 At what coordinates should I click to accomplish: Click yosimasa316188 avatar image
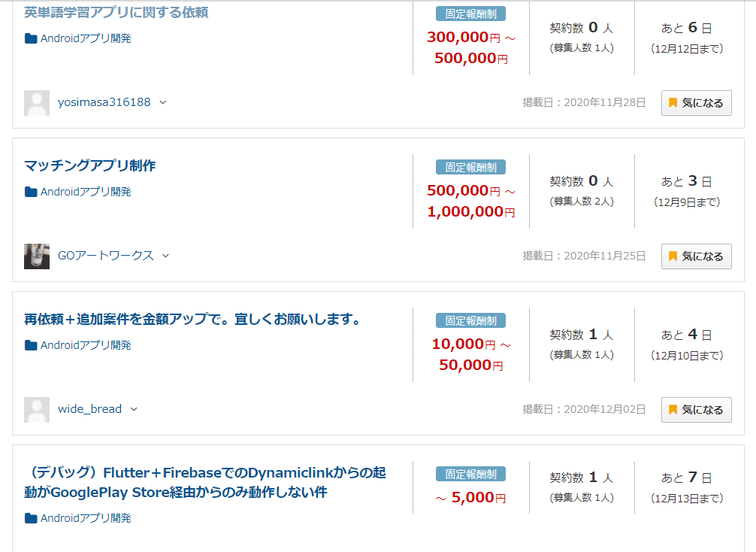coord(37,103)
